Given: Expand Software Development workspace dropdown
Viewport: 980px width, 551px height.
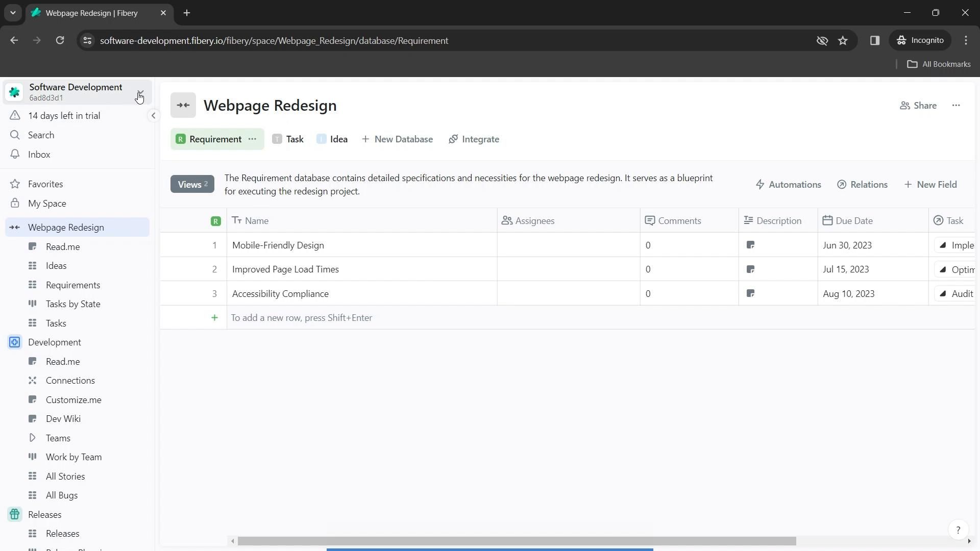Looking at the screenshot, I should (140, 92).
